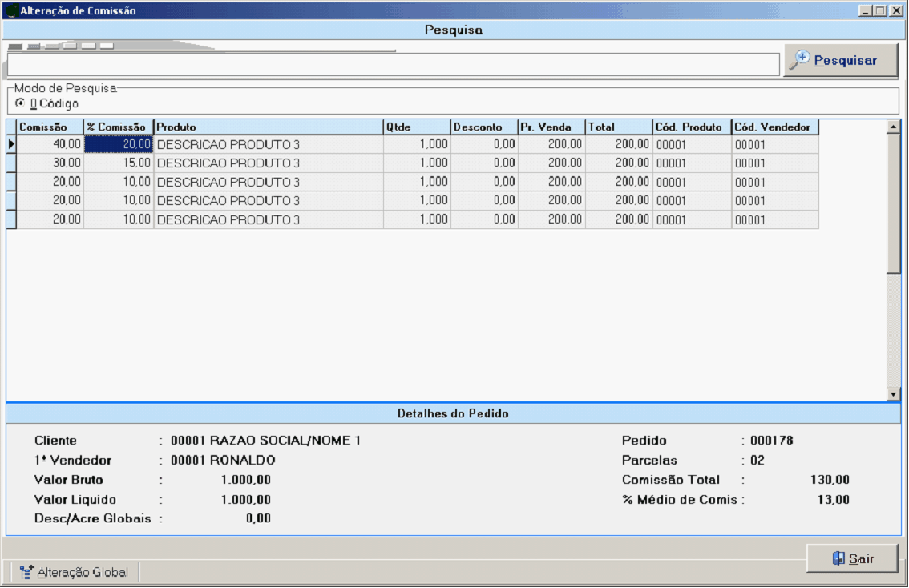Click the Pr. Venda column header
This screenshot has height=588, width=909.
(x=551, y=127)
